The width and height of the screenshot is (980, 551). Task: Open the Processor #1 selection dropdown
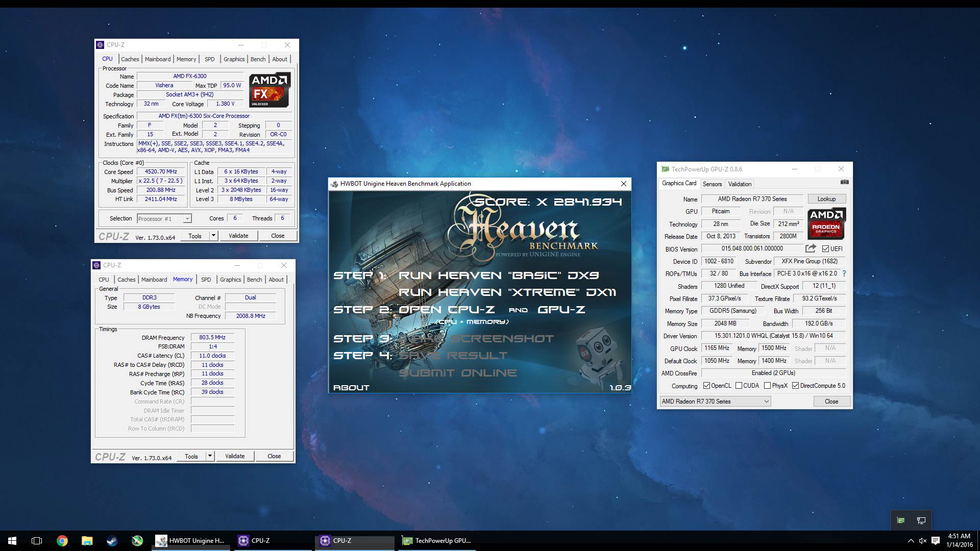tap(164, 219)
